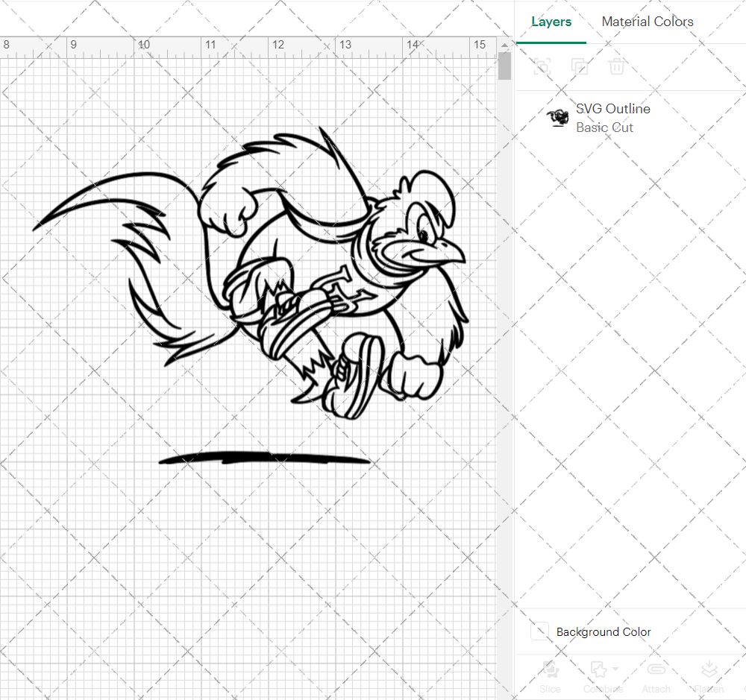Select the SVG Outline layer thumbnail

pos(557,118)
